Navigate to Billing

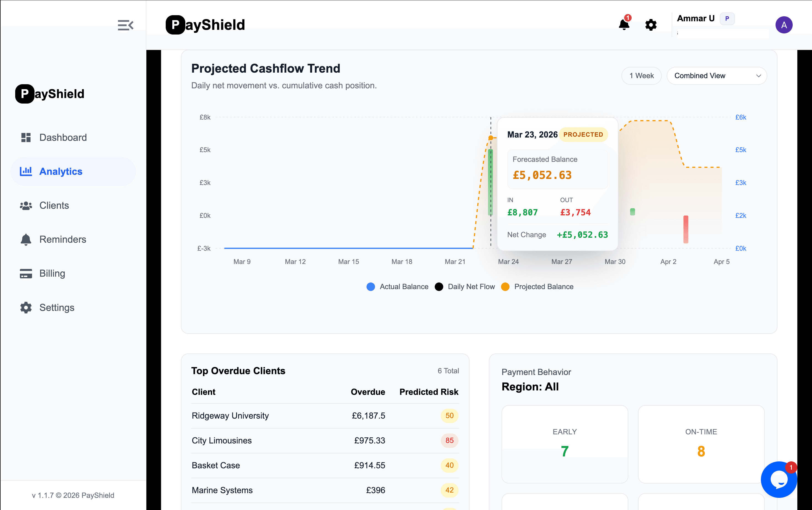(x=73, y=273)
